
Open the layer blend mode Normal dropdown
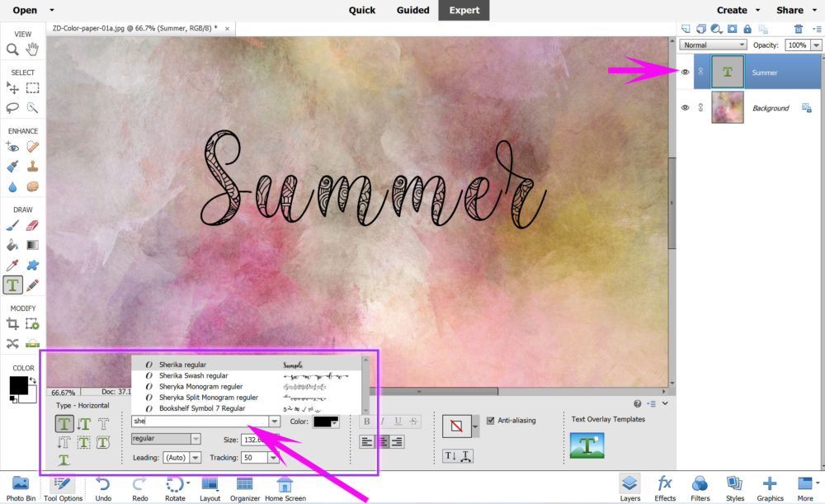tap(713, 45)
